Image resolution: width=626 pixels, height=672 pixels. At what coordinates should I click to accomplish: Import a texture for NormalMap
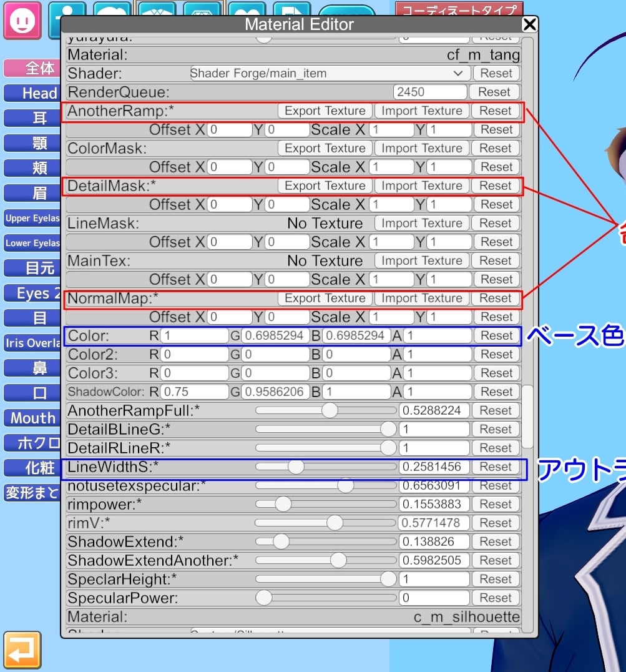coord(422,299)
